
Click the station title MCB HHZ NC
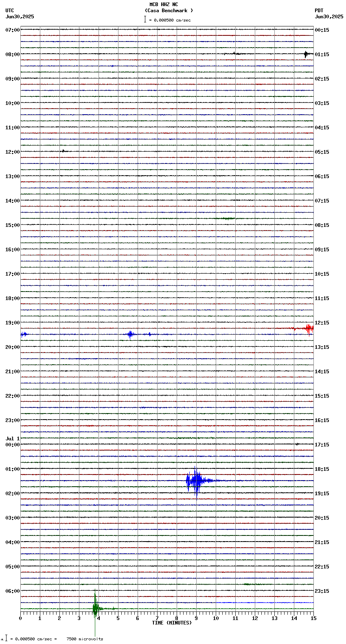(x=164, y=4)
